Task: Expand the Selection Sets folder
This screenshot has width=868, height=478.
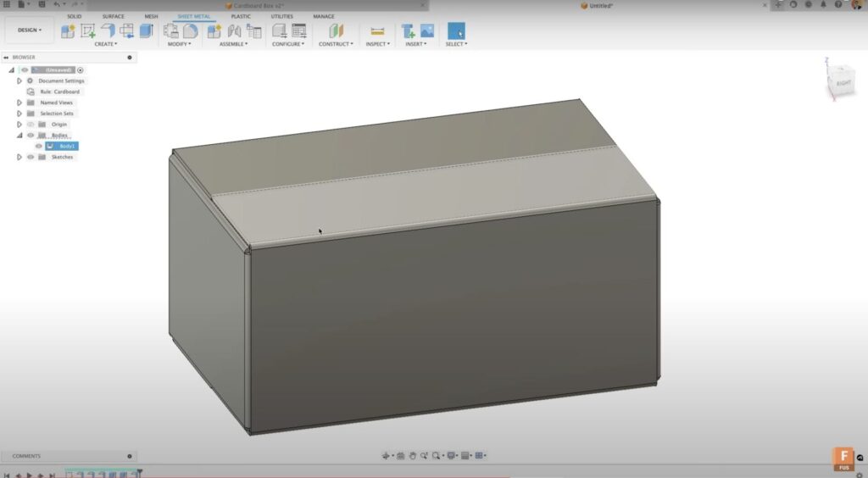Action: click(x=19, y=114)
